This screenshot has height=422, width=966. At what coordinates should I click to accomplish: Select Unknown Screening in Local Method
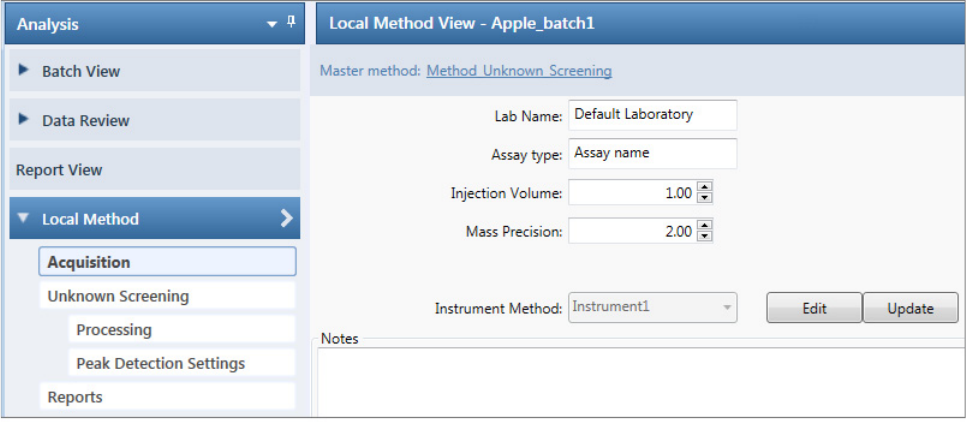(118, 296)
